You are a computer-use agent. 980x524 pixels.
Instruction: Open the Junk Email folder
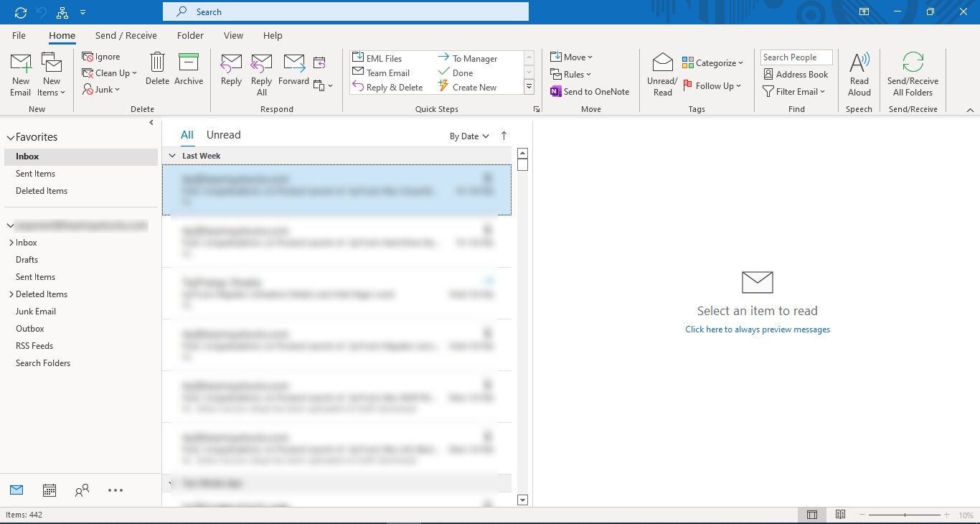pos(36,312)
